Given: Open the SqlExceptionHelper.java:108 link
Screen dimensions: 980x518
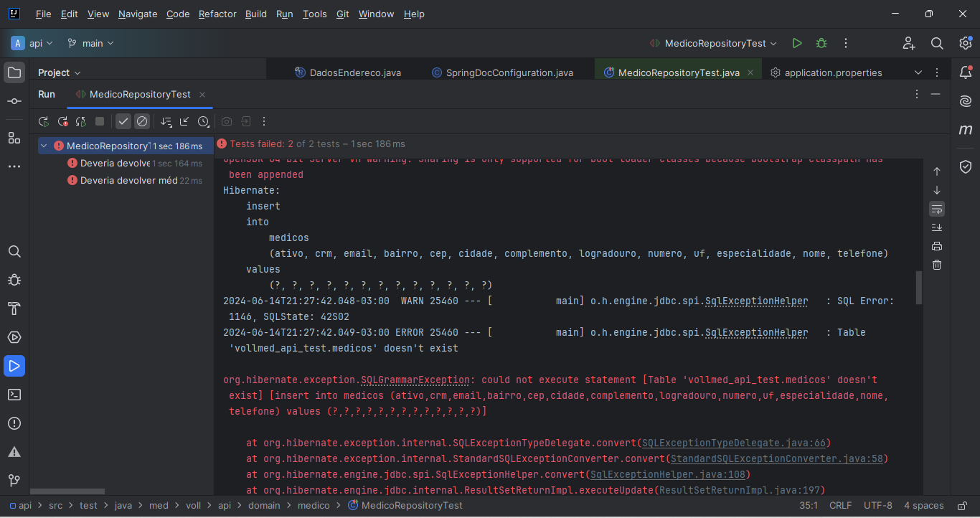Looking at the screenshot, I should 668,474.
